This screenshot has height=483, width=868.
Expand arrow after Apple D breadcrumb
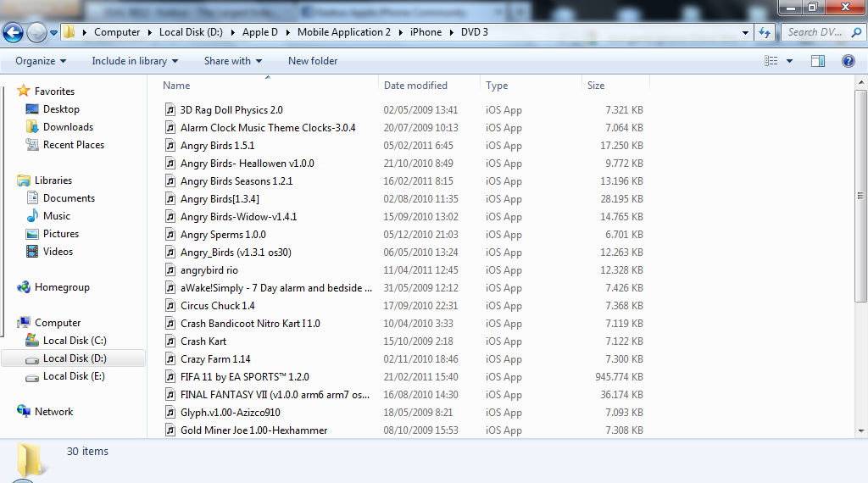point(288,33)
